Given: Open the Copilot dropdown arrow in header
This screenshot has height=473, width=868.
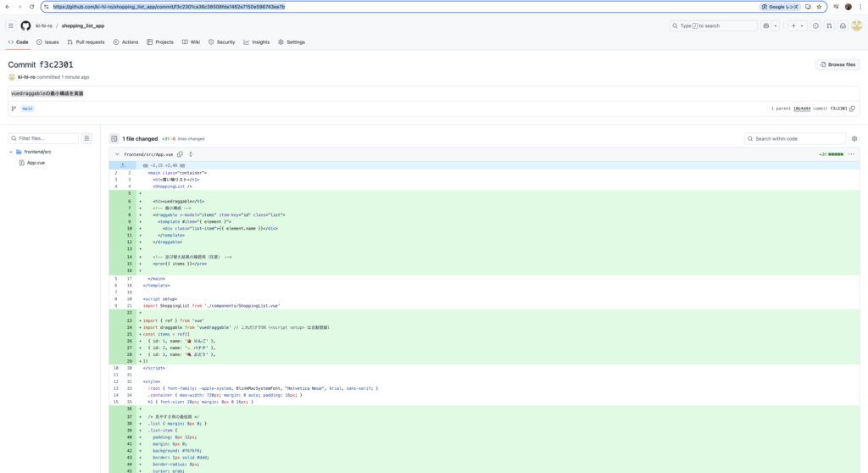Looking at the screenshot, I should [x=776, y=25].
